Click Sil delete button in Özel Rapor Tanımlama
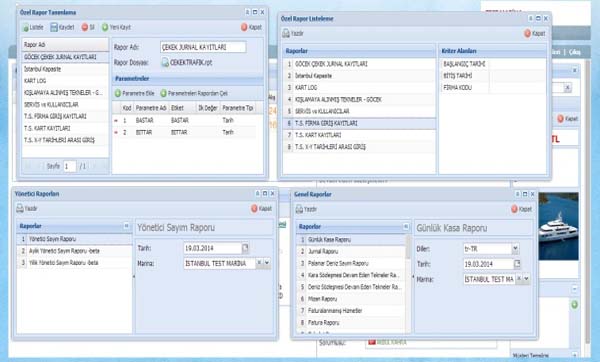This screenshot has height=362, width=600. click(88, 27)
